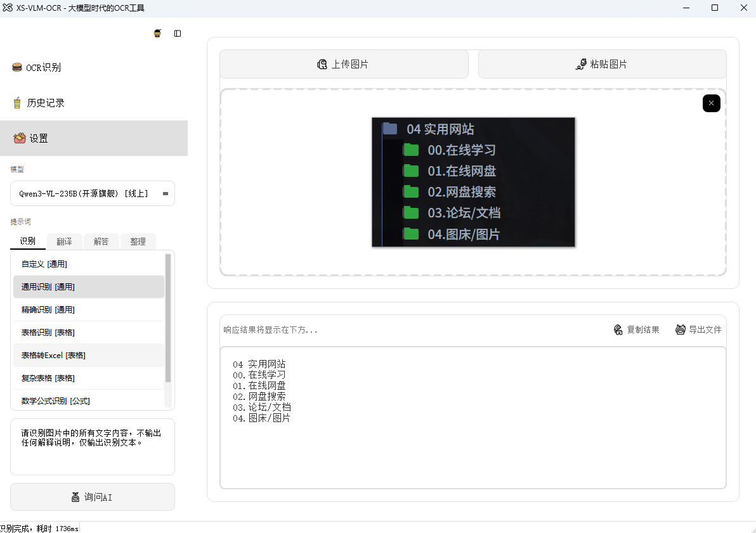
Task: Maximize the XS-VLM-OCR window
Action: [x=715, y=8]
